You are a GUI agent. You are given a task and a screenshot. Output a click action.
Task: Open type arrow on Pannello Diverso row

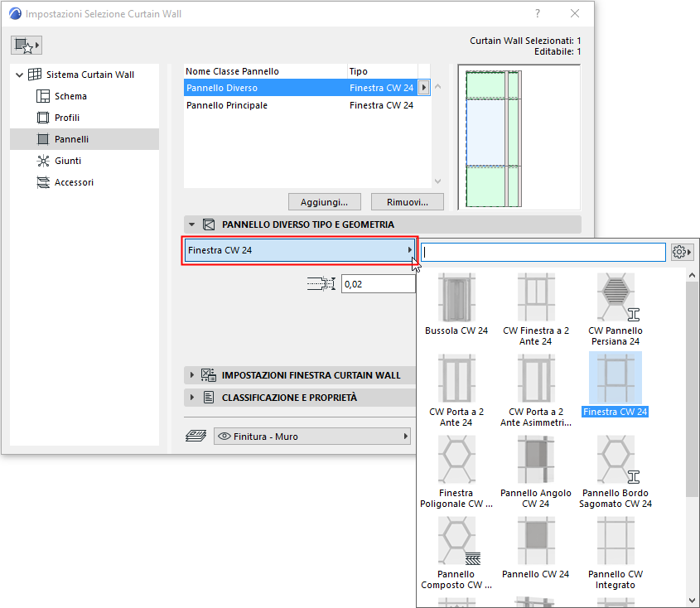click(423, 88)
